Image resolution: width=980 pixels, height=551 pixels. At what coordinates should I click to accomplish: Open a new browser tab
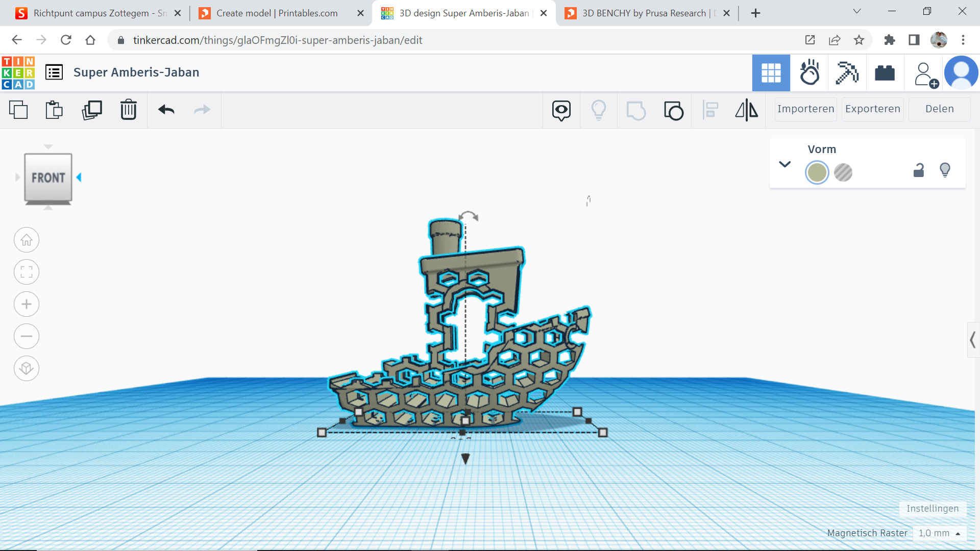click(x=756, y=13)
